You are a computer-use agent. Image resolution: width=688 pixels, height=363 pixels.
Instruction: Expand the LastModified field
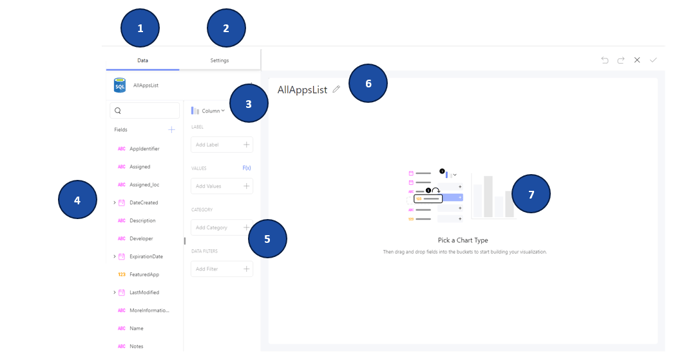[115, 292]
